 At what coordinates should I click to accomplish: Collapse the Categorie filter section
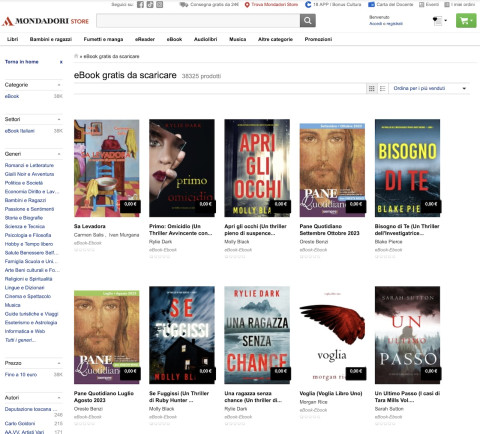tap(59, 85)
